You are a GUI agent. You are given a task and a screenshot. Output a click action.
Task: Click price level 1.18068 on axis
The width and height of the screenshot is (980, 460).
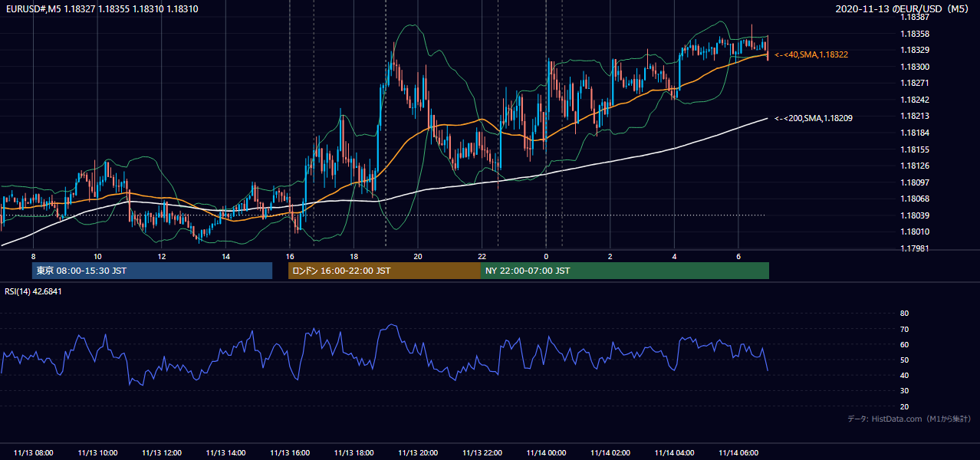pos(915,199)
